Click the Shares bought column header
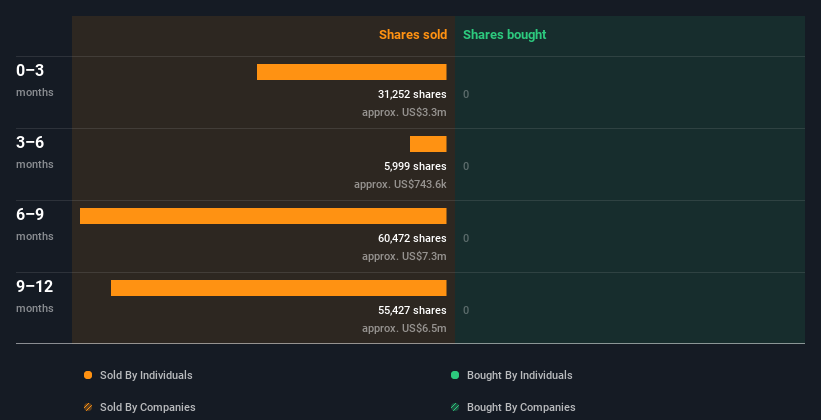Viewport: 821px width, 420px height. click(x=504, y=35)
